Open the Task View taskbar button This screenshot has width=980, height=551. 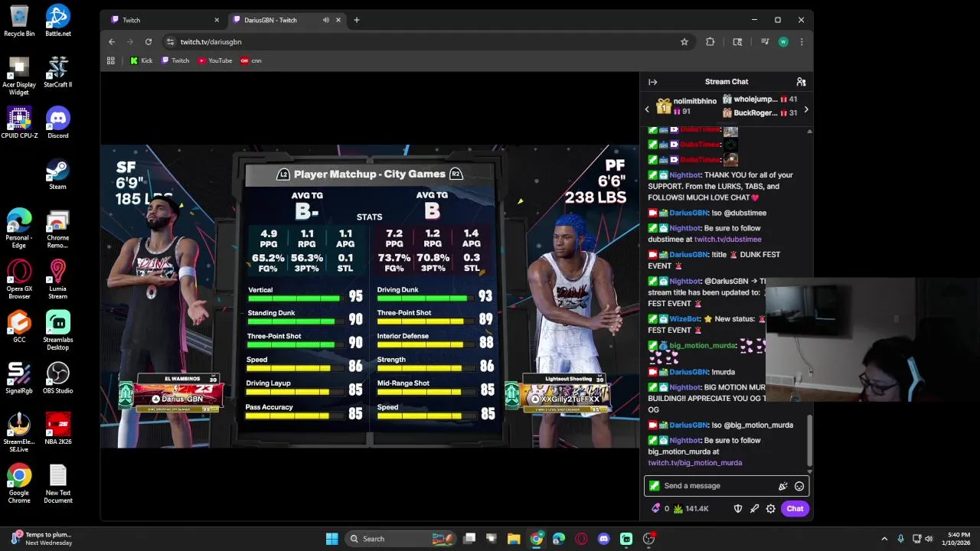(x=469, y=539)
